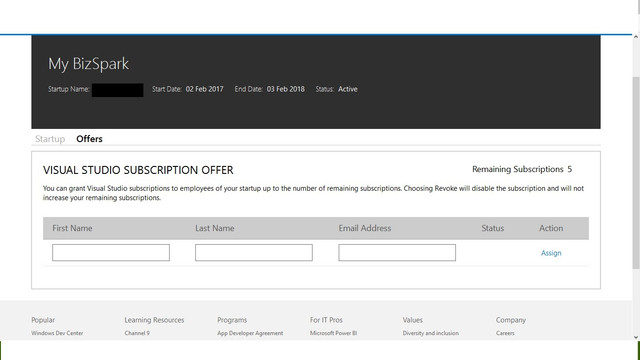Click the vertical scrollbar thumb

(x=636, y=173)
